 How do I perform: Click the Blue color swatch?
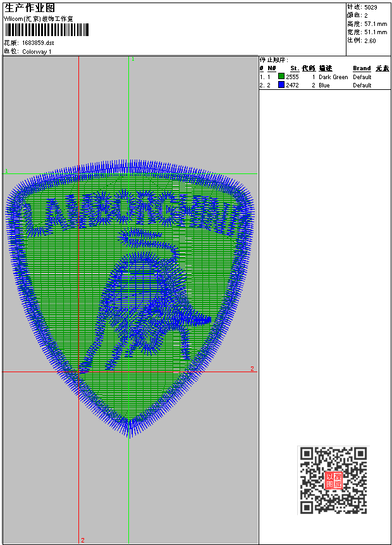281,84
